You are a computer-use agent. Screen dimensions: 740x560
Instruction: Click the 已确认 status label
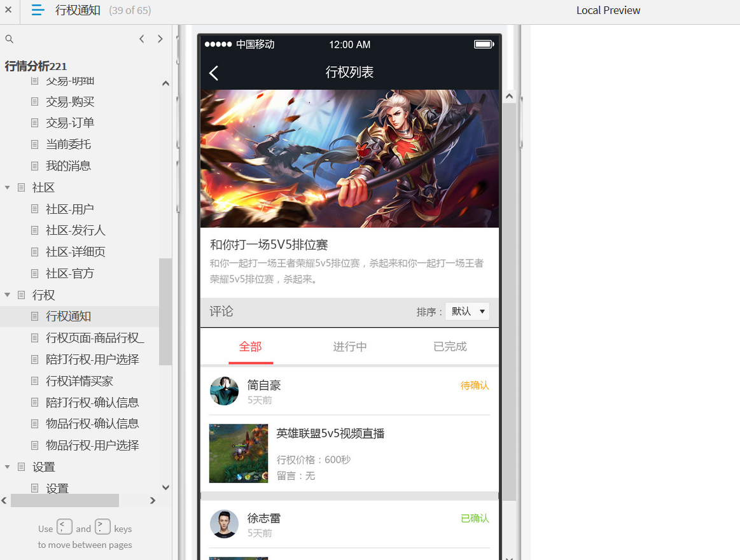[475, 519]
